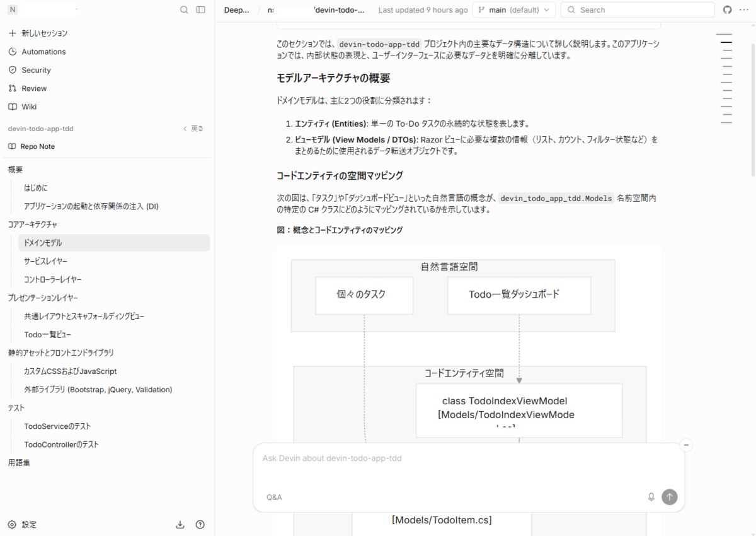Click the devin-todo-... breadcrumb link
Viewport: 756px width, 536px height.
(x=338, y=10)
